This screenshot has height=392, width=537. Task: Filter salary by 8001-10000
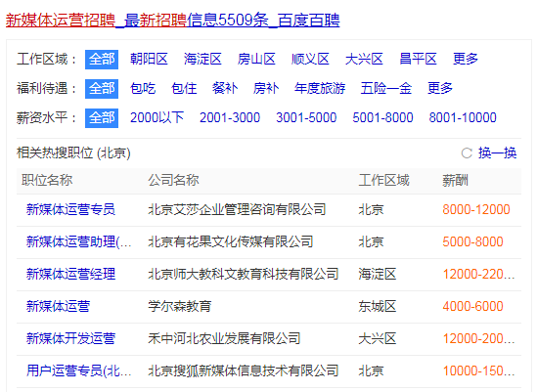[463, 117]
